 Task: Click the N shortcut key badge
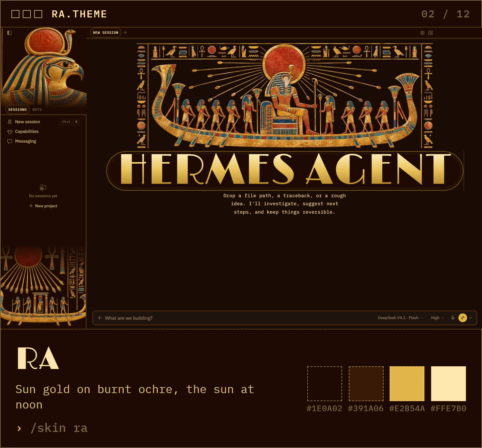[76, 122]
